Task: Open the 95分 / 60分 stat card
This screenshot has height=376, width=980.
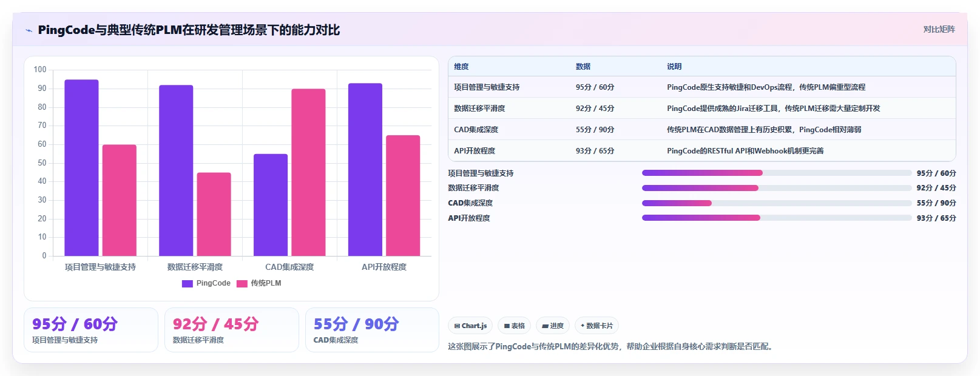Action: coord(91,330)
